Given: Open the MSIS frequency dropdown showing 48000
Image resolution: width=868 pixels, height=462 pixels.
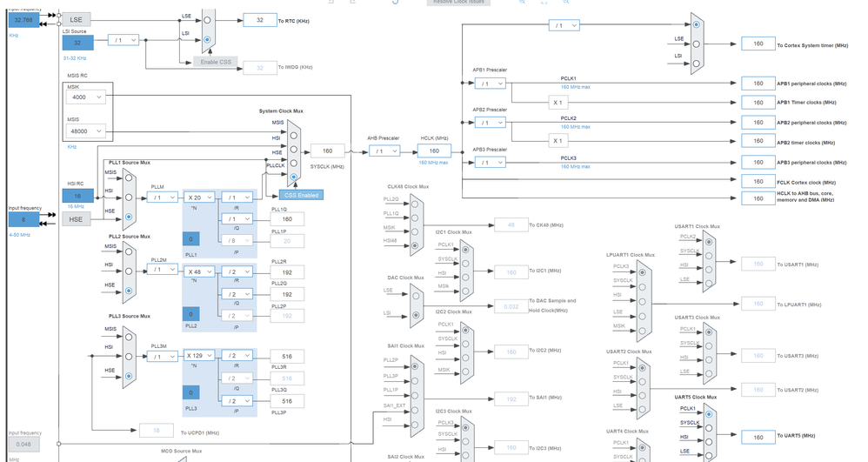Looking at the screenshot, I should (x=86, y=131).
